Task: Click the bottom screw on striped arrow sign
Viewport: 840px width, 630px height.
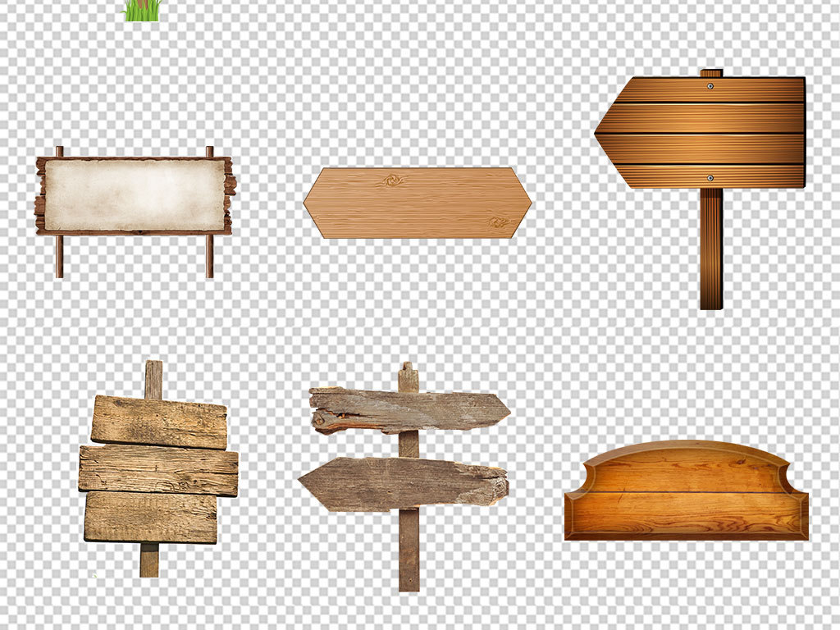Action: pos(710,177)
